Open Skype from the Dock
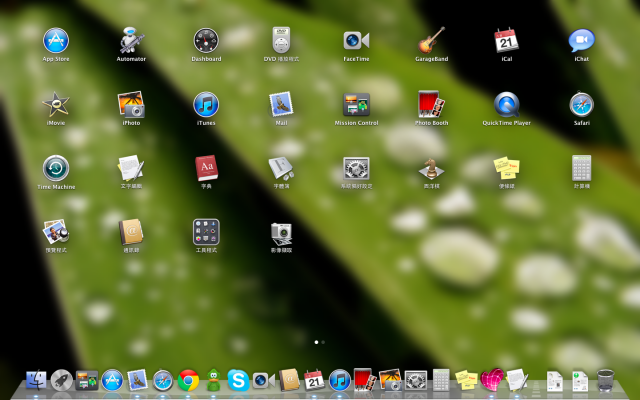This screenshot has width=640, height=400. coord(238,380)
